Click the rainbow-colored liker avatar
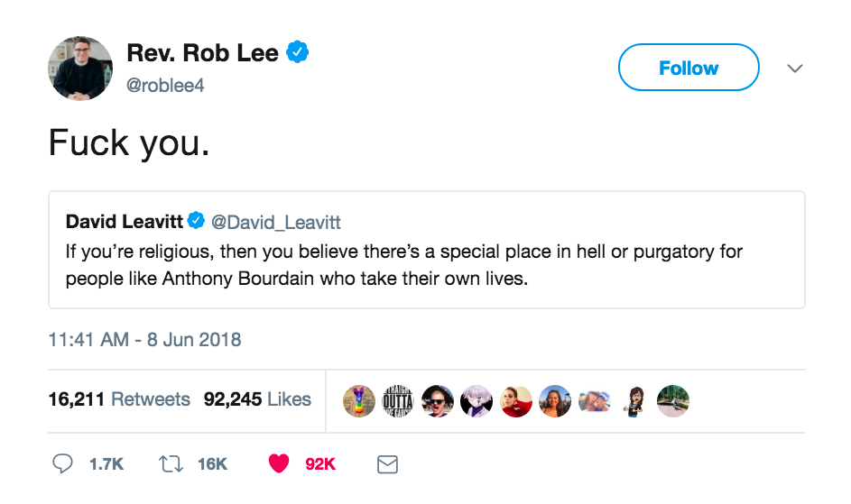 (x=359, y=400)
